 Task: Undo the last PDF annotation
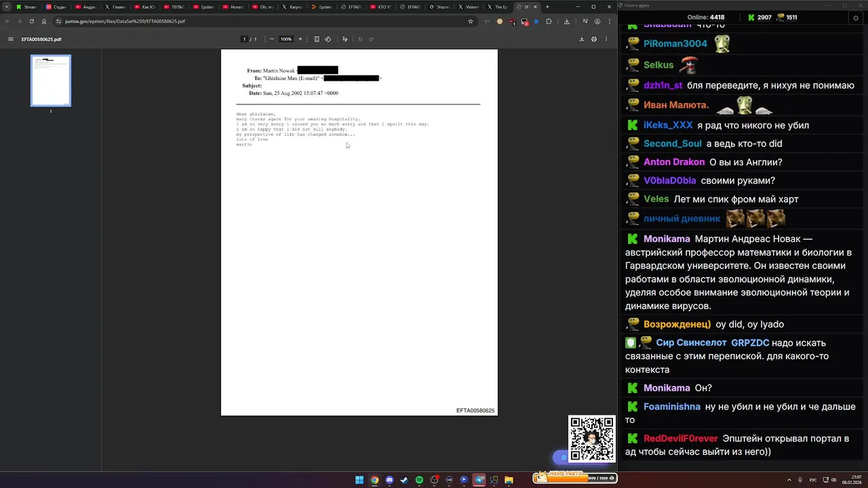[360, 39]
